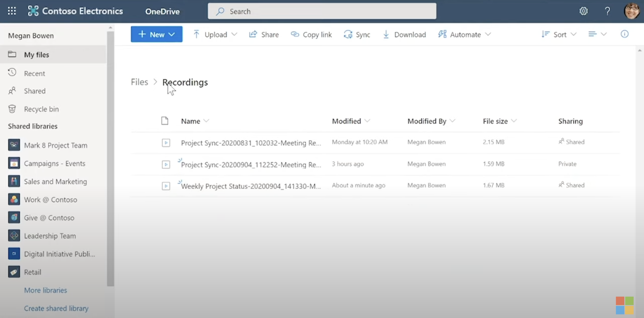
Task: Click the Copy link icon
Action: point(295,34)
